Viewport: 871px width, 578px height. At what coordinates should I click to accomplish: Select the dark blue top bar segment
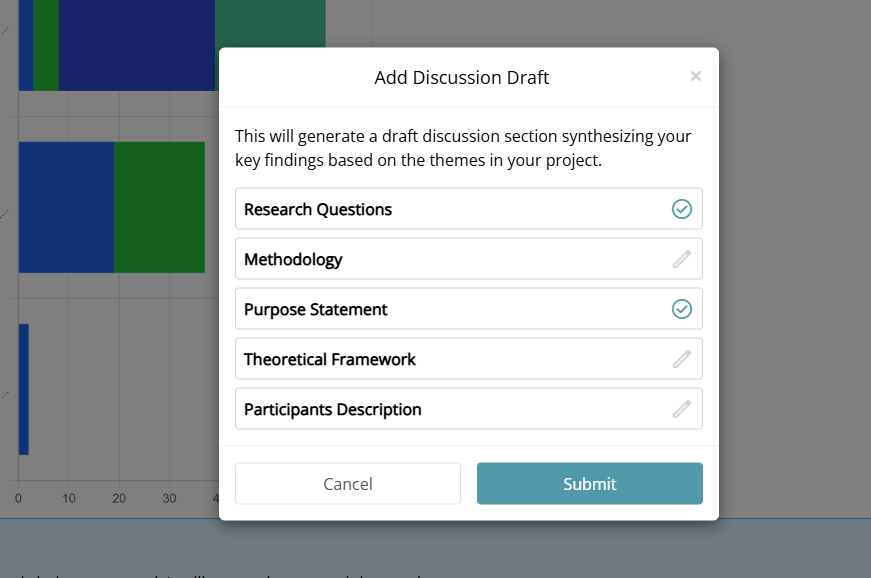[136, 45]
